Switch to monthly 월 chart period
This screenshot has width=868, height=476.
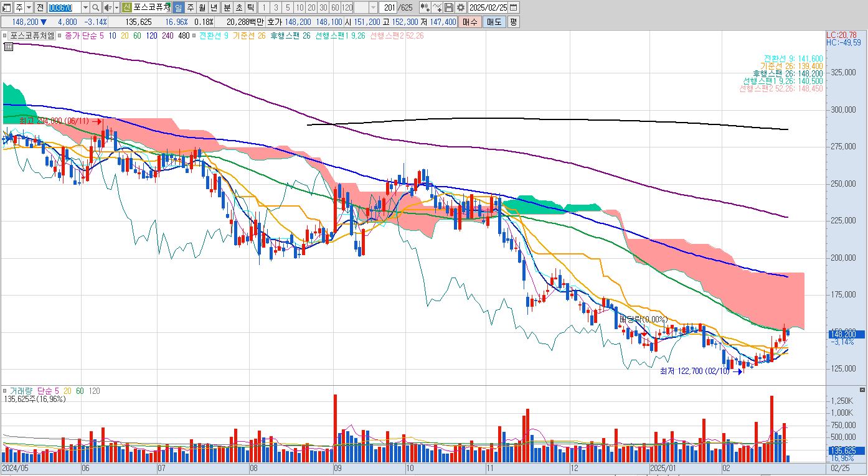click(202, 7)
